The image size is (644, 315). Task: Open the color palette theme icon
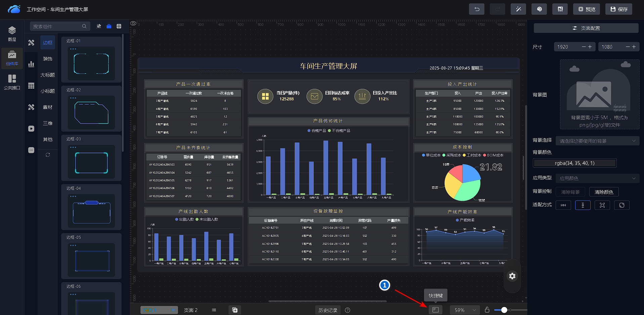[539, 9]
